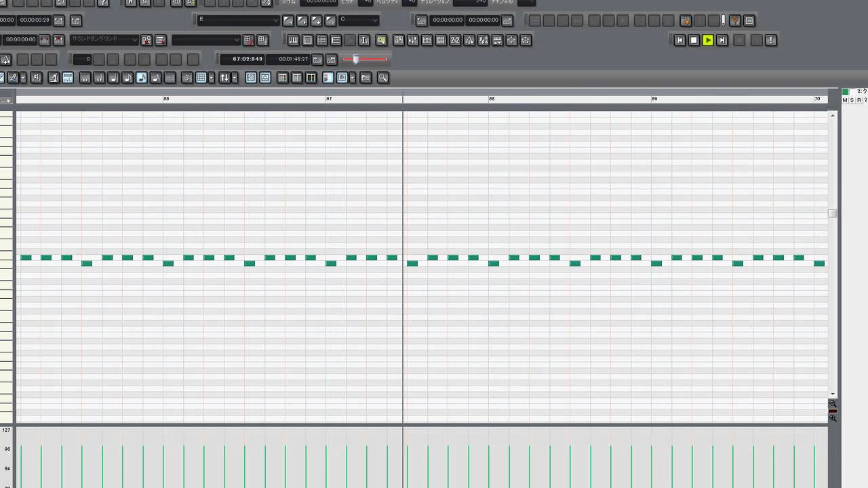Click the field showing value 0

pos(83,59)
